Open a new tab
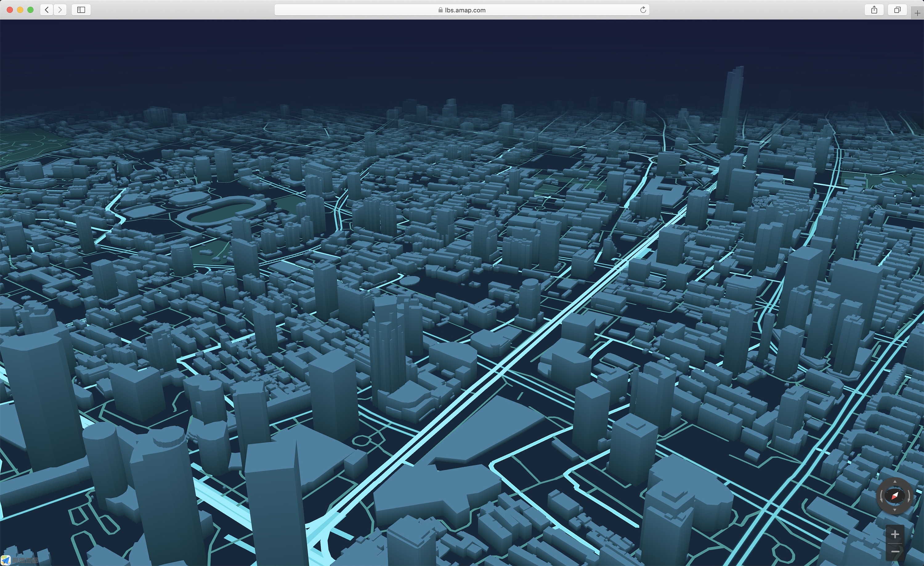This screenshot has height=566, width=924. click(x=917, y=13)
